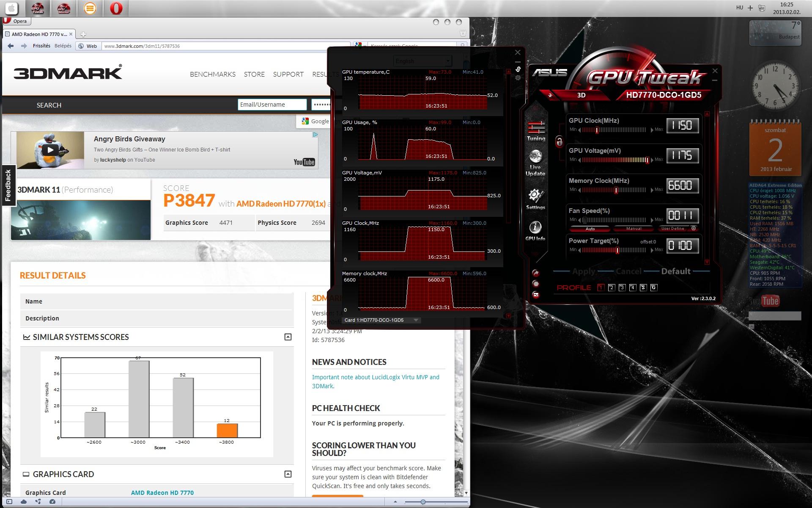Screen dimensions: 812x508
Task: Set fan speed mode to Manual
Action: tap(634, 229)
